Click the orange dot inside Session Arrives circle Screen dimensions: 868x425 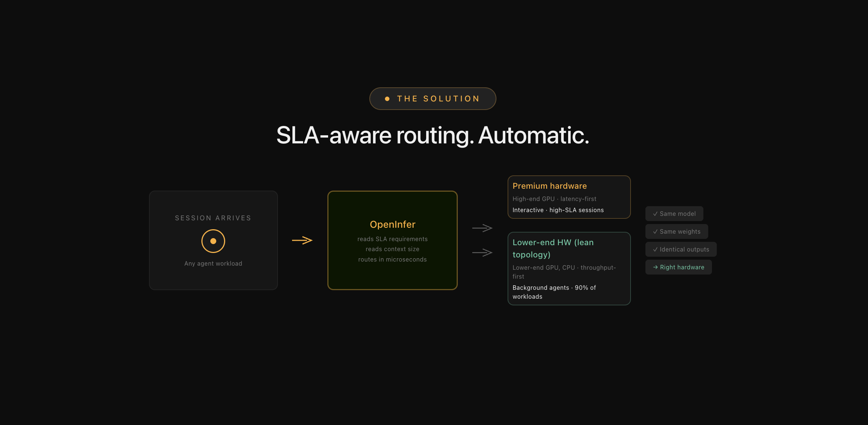pos(213,241)
